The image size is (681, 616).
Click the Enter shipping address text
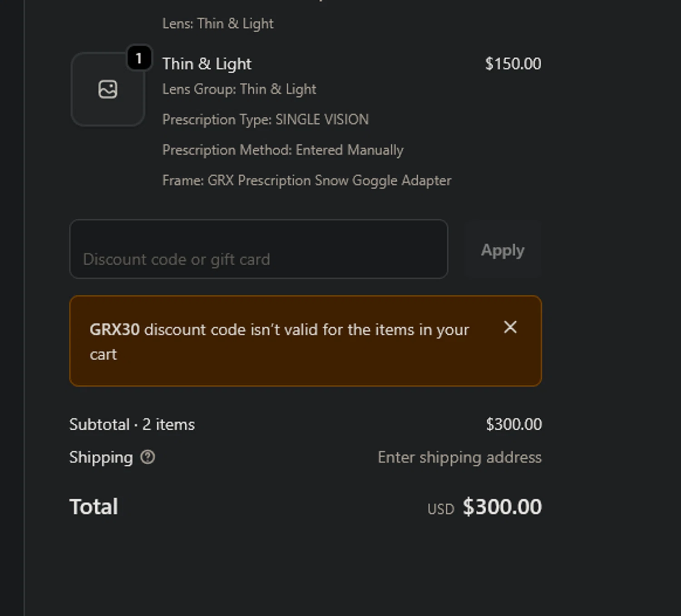[x=459, y=457]
